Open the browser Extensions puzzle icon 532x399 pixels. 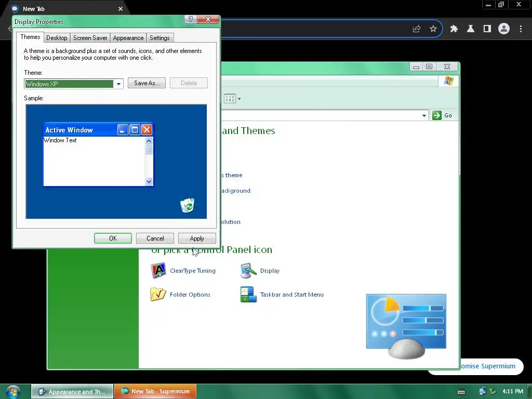pyautogui.click(x=454, y=29)
